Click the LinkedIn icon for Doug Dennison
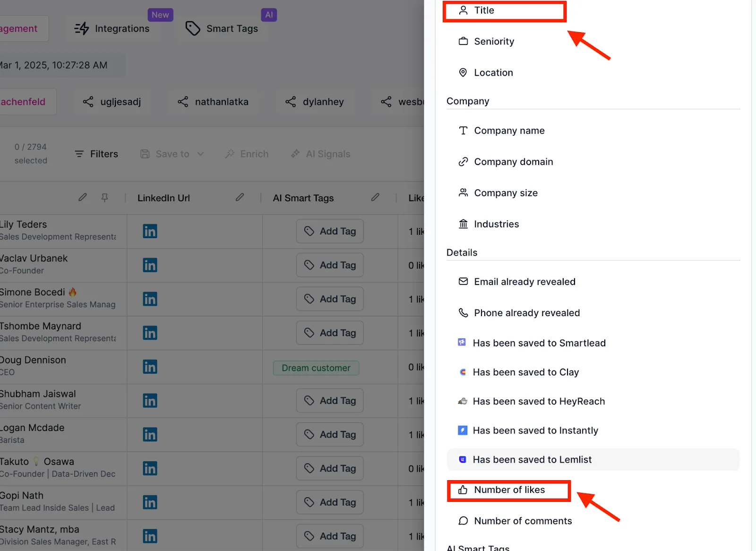This screenshot has height=551, width=756. tap(150, 367)
